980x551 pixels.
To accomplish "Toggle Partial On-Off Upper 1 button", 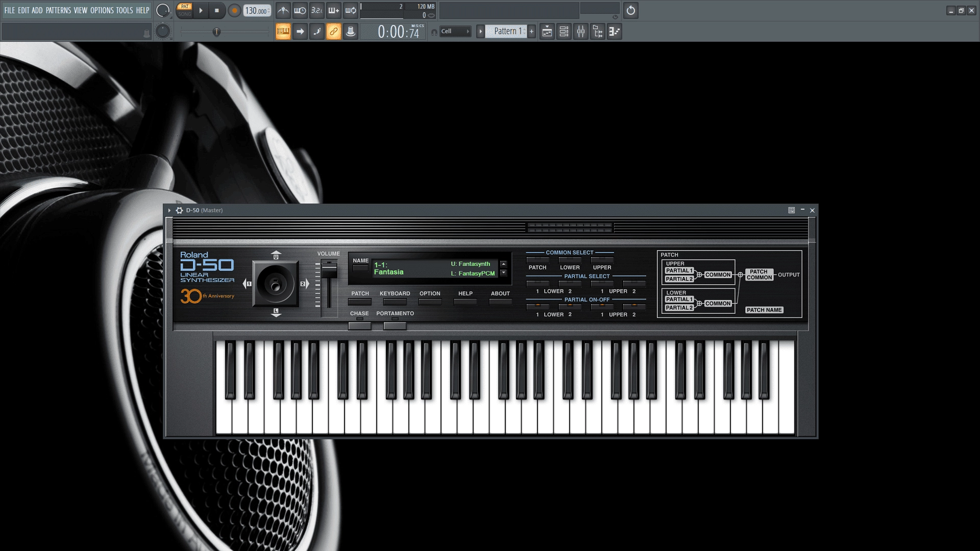I will point(602,307).
